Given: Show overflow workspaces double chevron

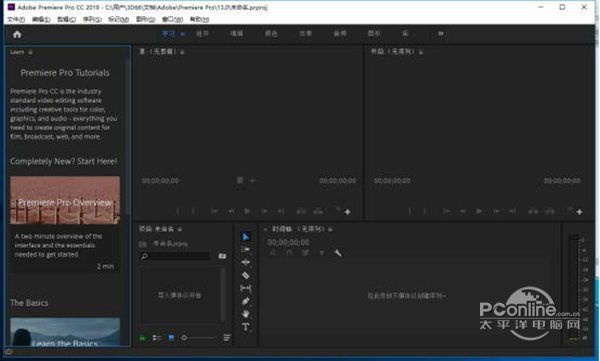Looking at the screenshot, I should 441,34.
